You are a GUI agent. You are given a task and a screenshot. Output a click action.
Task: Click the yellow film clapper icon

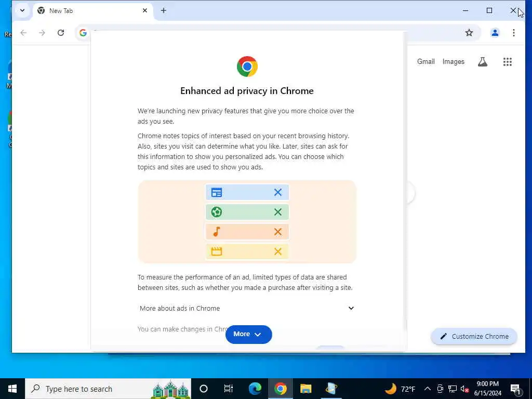coord(217,251)
